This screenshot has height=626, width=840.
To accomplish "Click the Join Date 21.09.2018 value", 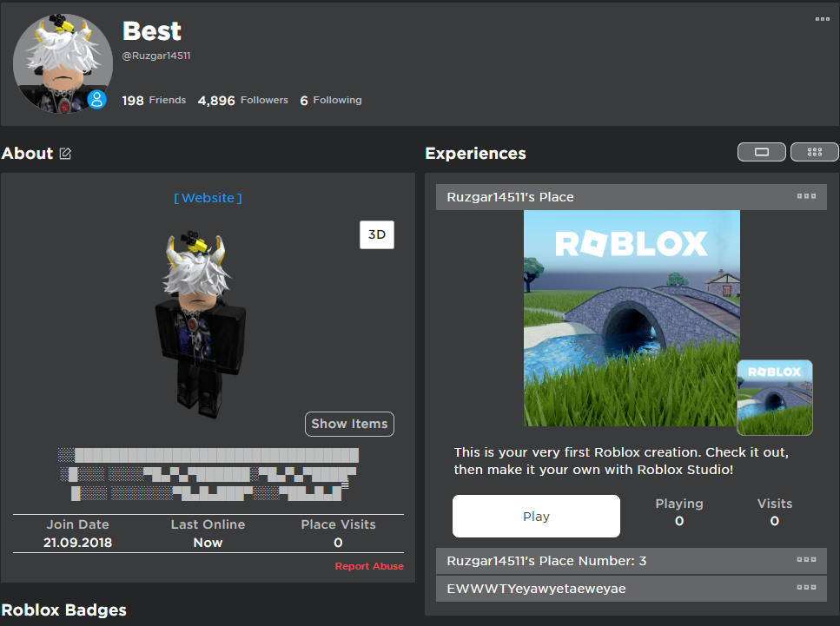I will click(x=77, y=543).
